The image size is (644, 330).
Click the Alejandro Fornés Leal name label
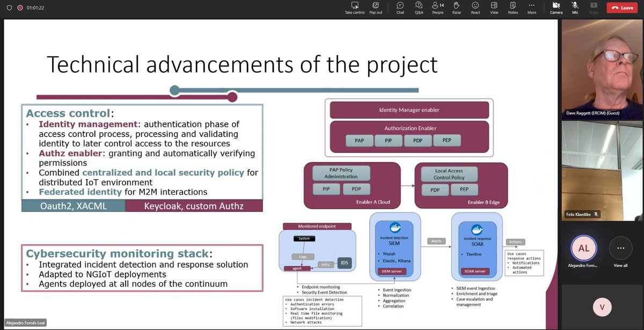click(x=25, y=322)
